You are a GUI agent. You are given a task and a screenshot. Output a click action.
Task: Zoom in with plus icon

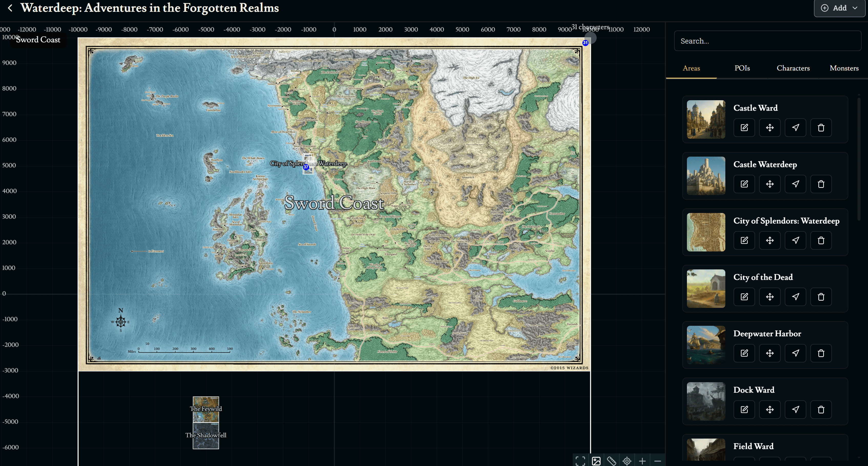[x=642, y=461]
